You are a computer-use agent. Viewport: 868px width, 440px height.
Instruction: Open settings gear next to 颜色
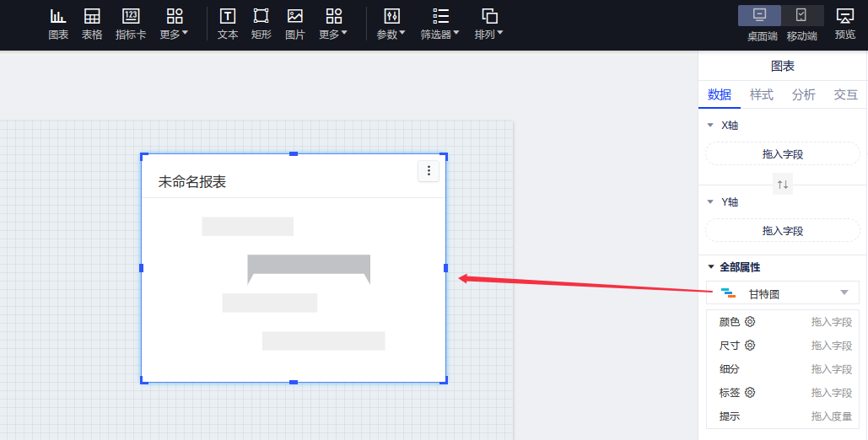[750, 322]
